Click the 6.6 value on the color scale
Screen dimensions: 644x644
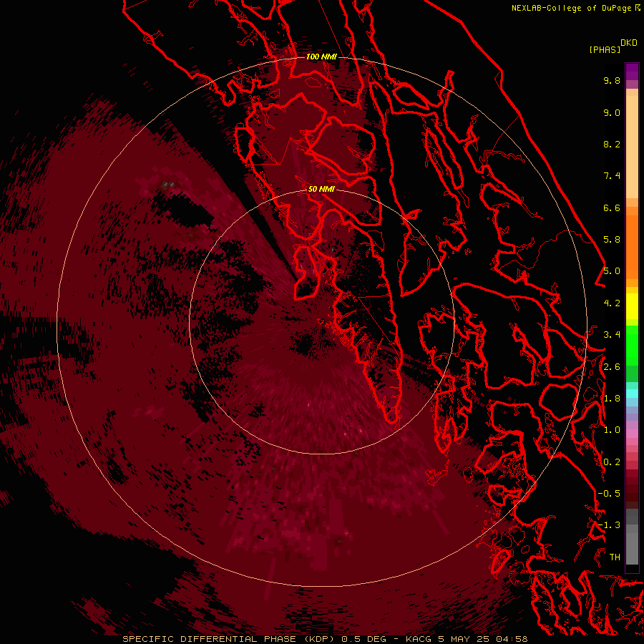612,208
